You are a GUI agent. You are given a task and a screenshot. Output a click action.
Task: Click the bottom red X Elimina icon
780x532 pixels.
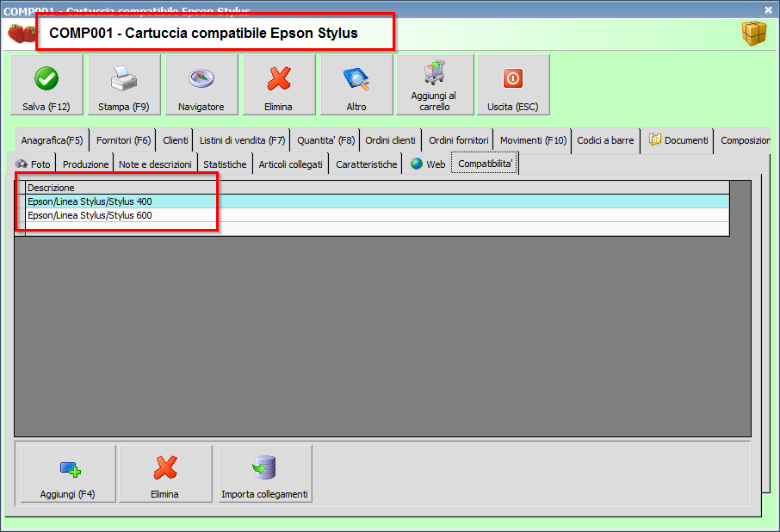[x=165, y=467]
